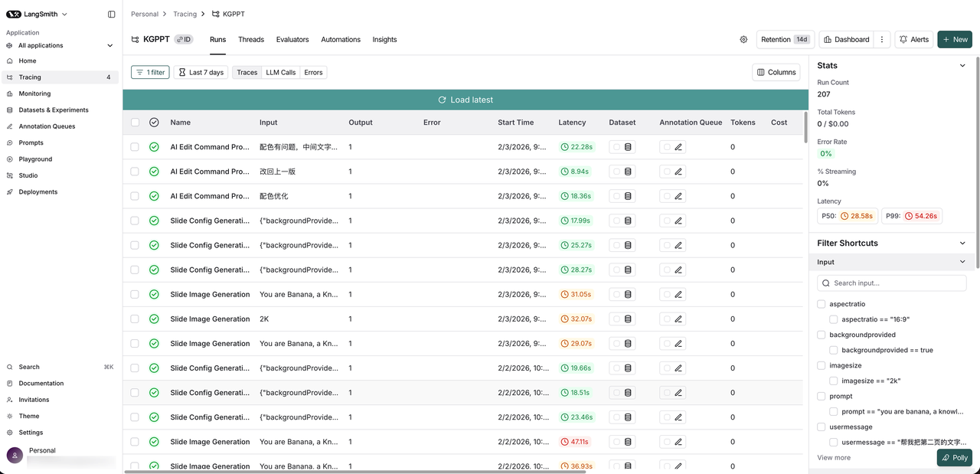The height and width of the screenshot is (474, 980).
Task: Open Retention 14d setting
Action: [785, 40]
